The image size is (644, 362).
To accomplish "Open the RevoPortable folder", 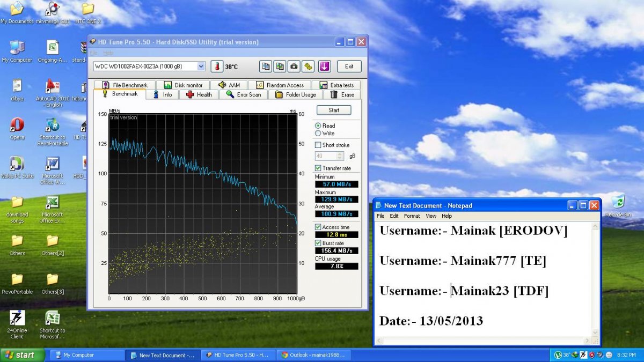I will click(17, 283).
